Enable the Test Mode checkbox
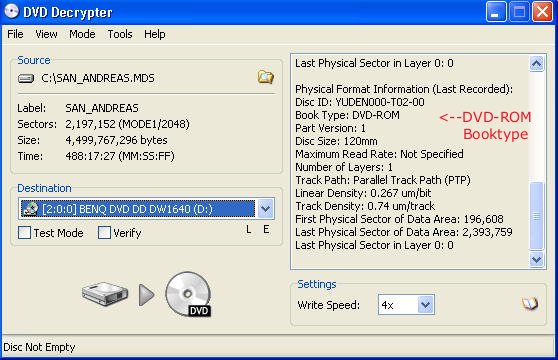The image size is (558, 360). 24,233
